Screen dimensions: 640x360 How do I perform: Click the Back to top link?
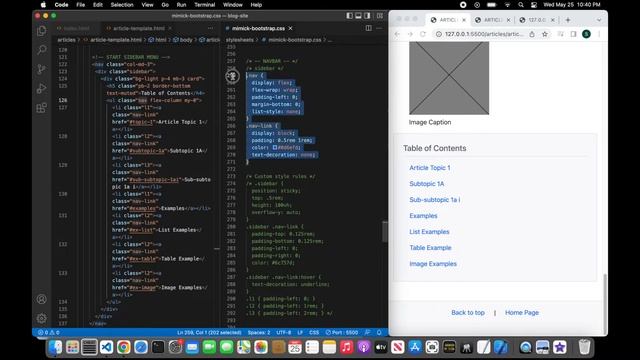point(468,312)
